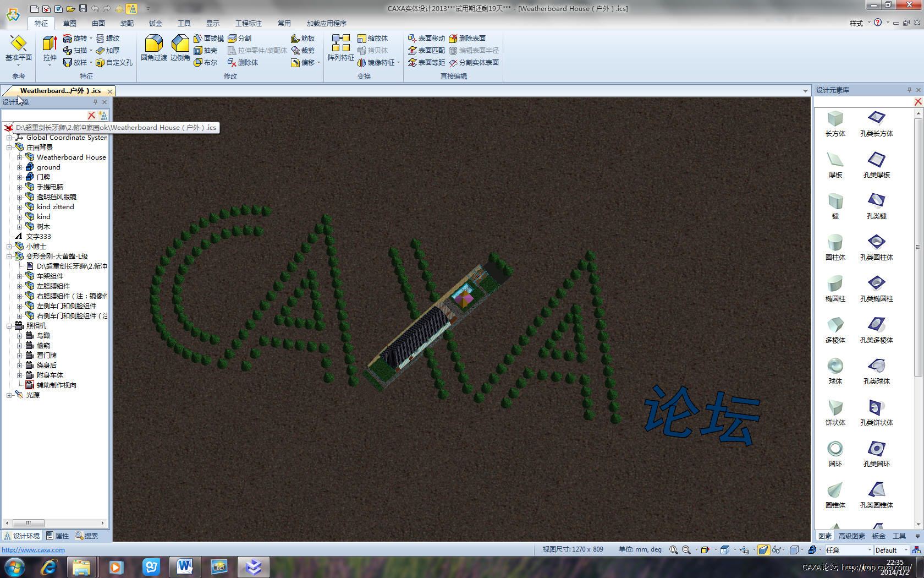This screenshot has width=924, height=578.
Task: Open the 布尔 boolean operation
Action: (x=205, y=62)
